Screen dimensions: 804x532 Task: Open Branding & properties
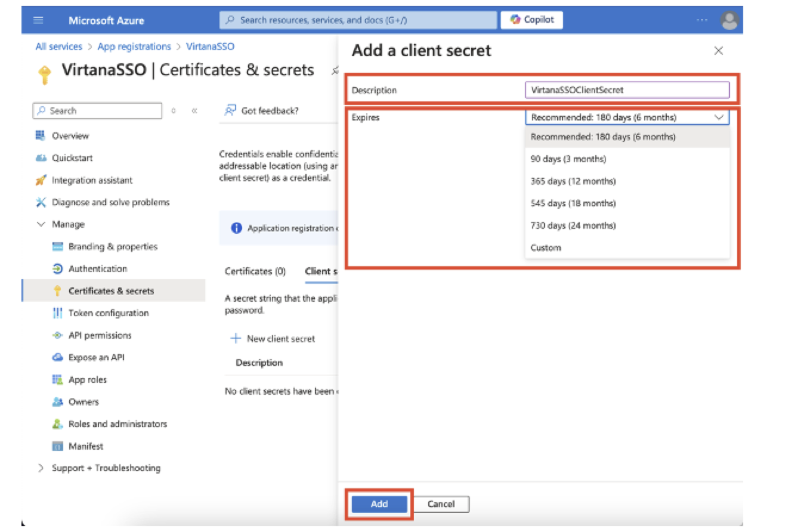coord(113,246)
